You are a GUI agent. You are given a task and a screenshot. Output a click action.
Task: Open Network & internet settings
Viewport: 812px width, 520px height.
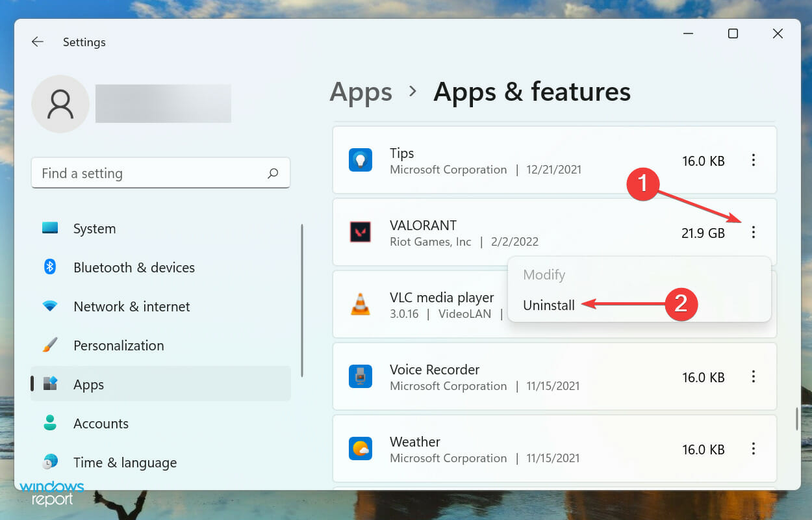[131, 307]
